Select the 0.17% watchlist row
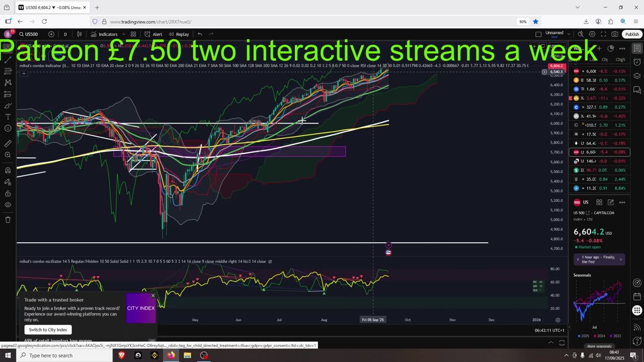The image size is (644, 362). pos(600,80)
